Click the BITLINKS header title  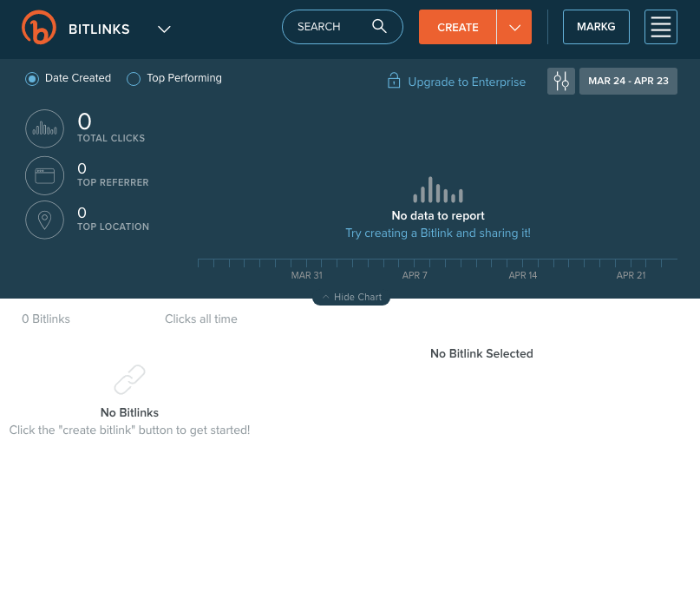click(x=99, y=30)
